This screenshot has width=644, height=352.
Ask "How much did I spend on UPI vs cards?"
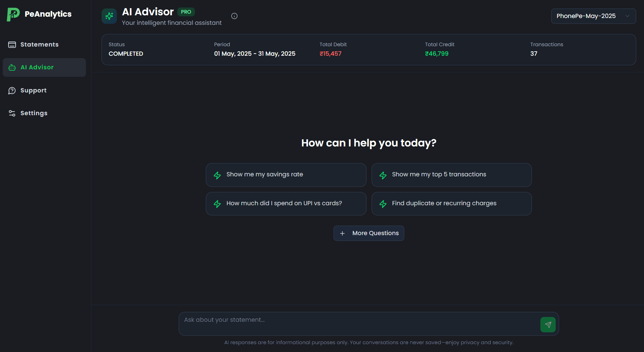pyautogui.click(x=286, y=204)
